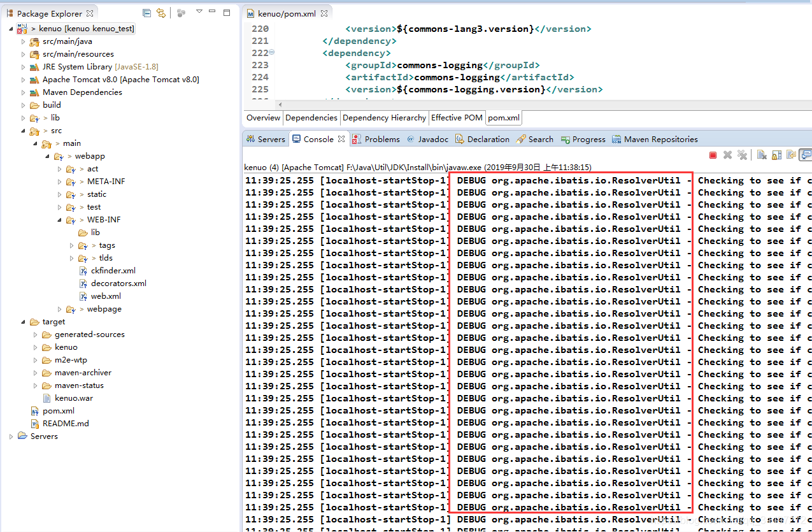Toggle show console on standard out
This screenshot has width=812, height=532.
coord(806,155)
